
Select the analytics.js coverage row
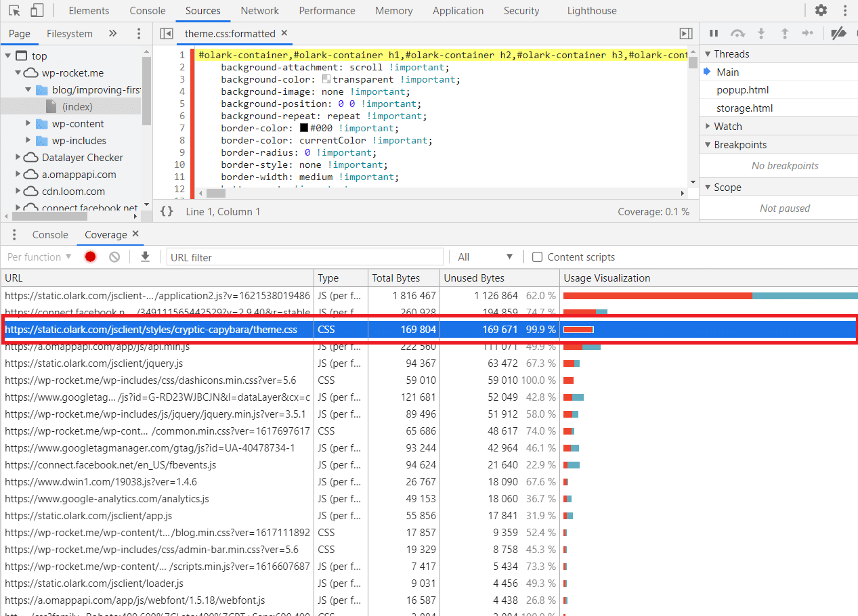pos(429,499)
